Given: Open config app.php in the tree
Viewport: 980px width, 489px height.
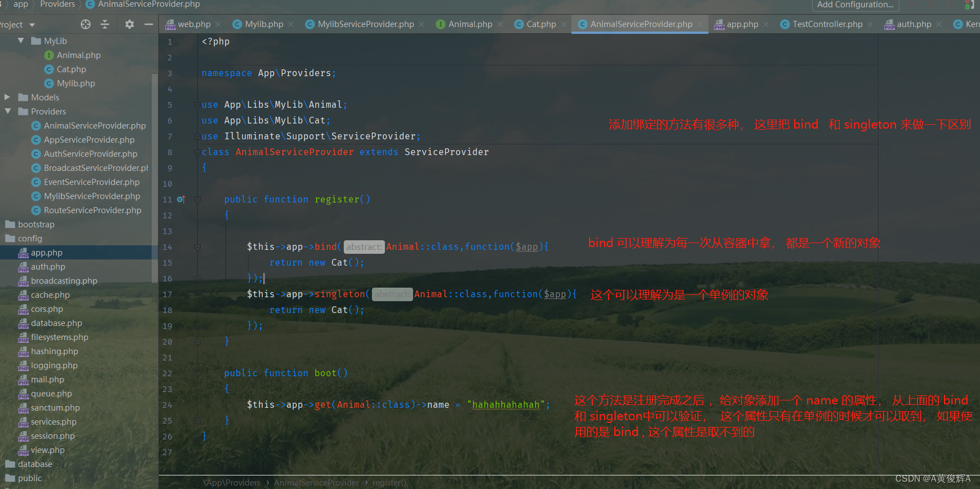Looking at the screenshot, I should (x=46, y=253).
